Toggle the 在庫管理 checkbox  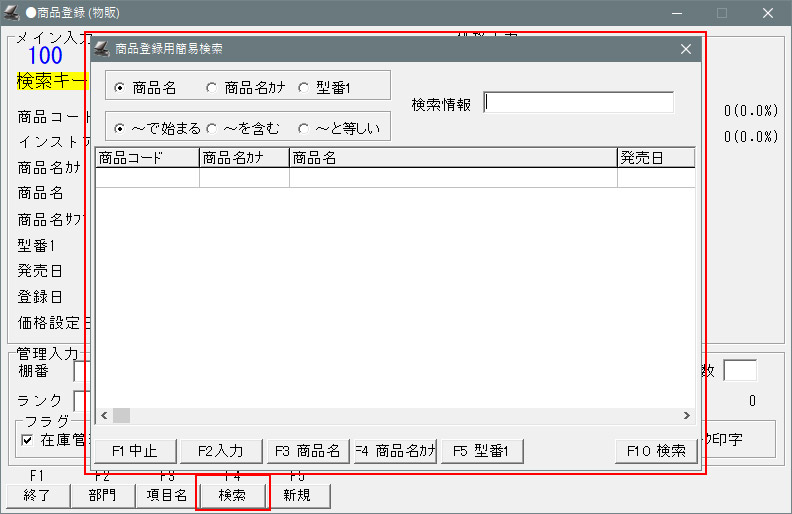tap(27, 439)
